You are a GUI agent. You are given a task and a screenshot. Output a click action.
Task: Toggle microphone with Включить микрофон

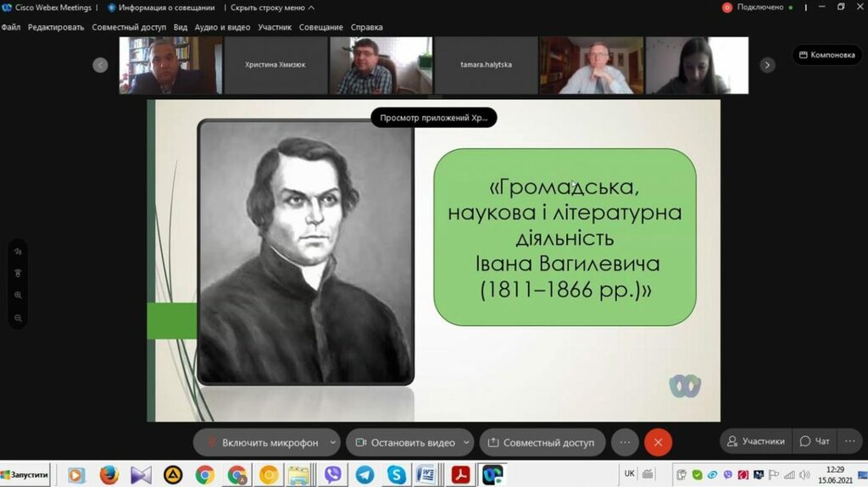tap(261, 442)
